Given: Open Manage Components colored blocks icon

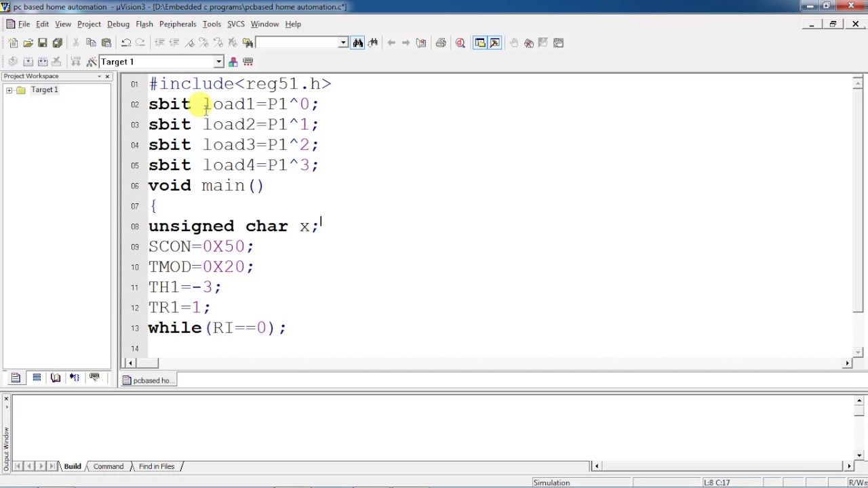Looking at the screenshot, I should (x=233, y=62).
